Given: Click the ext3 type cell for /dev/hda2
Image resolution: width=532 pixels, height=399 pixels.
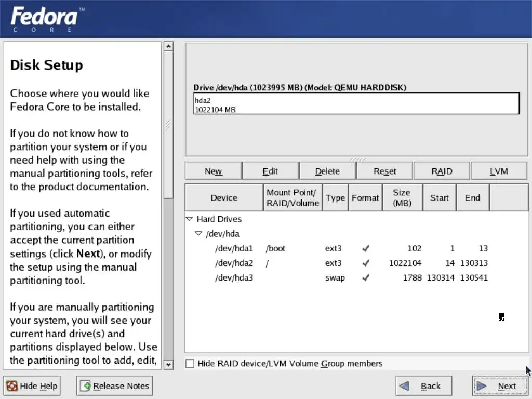Looking at the screenshot, I should [x=333, y=263].
